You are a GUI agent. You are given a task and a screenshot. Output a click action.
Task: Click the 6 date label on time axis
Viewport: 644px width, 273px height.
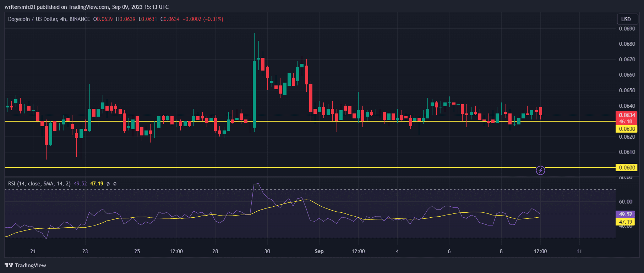click(449, 251)
